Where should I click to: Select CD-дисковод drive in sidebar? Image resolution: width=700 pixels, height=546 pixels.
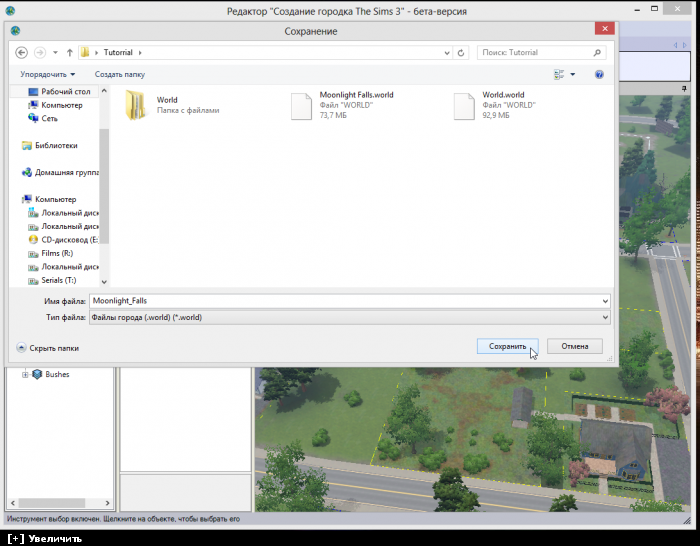[x=68, y=240]
